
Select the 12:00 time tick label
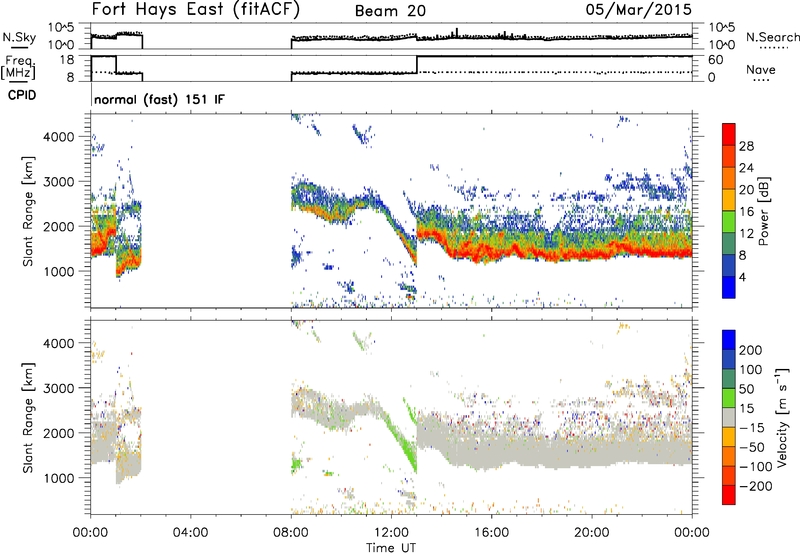pos(391,533)
